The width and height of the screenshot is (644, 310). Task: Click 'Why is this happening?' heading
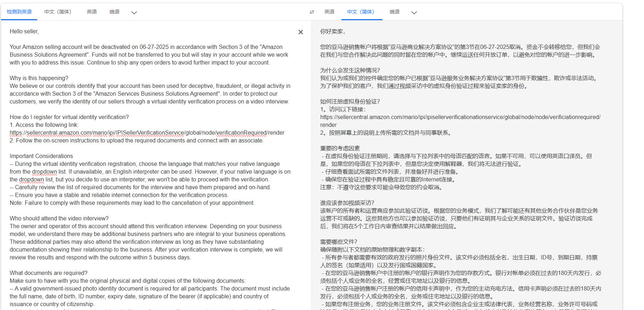[x=39, y=78]
